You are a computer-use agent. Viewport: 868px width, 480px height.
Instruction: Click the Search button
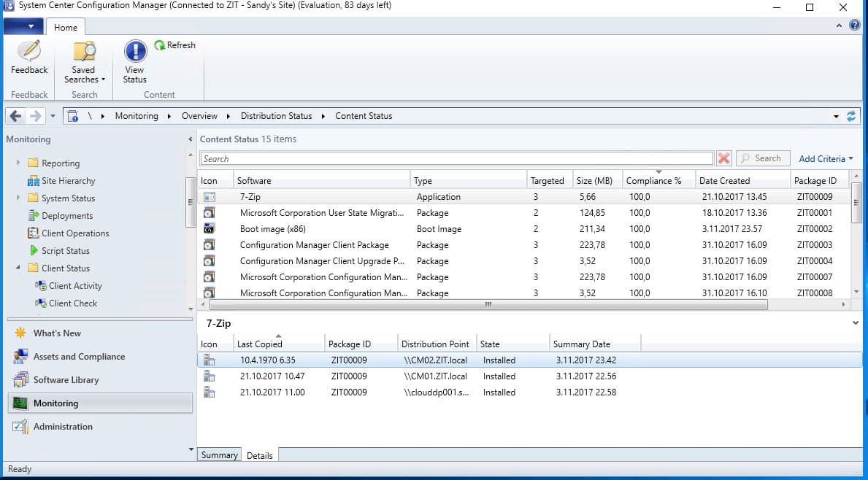(762, 158)
